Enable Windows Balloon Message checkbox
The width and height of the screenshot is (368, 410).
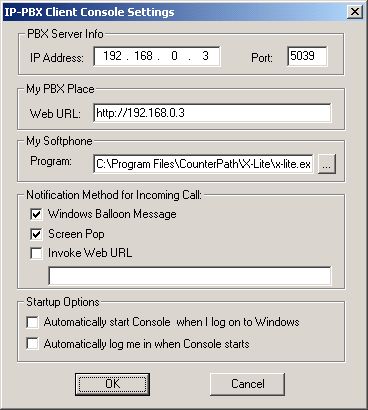(x=36, y=214)
